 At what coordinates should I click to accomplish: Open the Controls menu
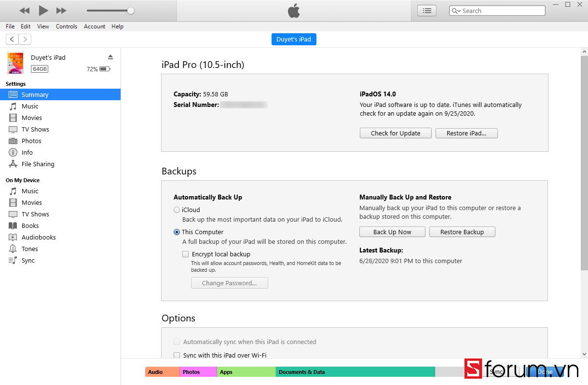[67, 27]
